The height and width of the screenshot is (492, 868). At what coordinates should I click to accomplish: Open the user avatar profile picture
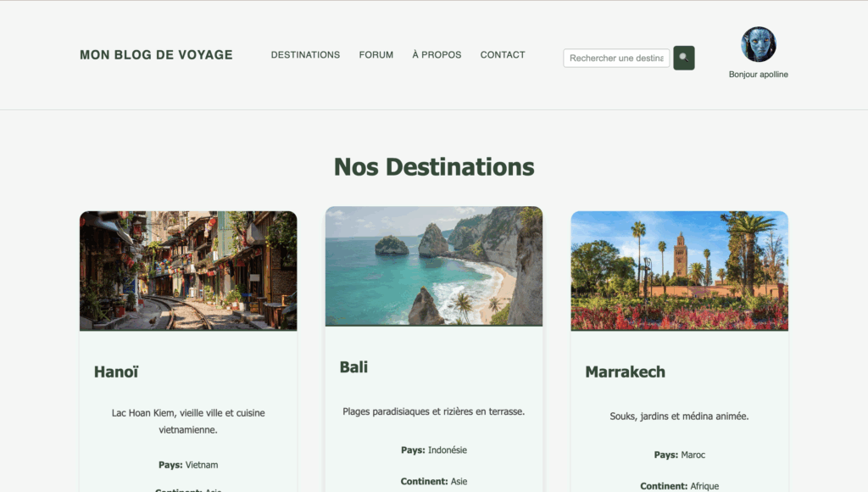(759, 44)
